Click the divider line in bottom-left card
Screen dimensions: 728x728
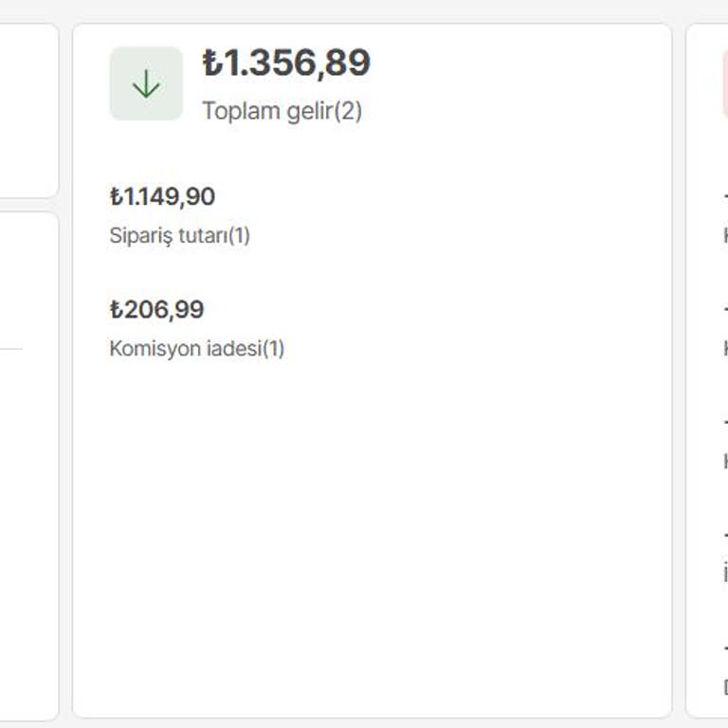coord(11,349)
